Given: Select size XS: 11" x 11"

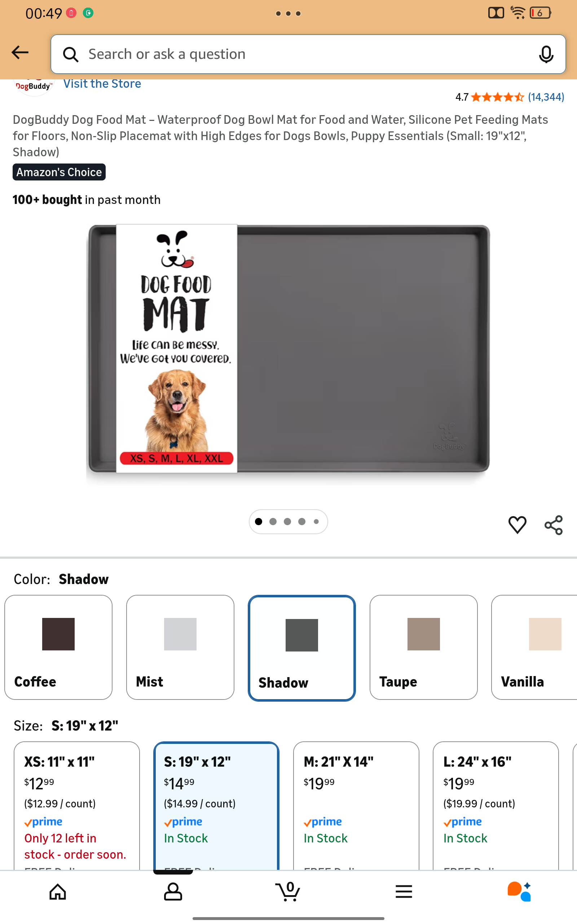Looking at the screenshot, I should pos(77,806).
